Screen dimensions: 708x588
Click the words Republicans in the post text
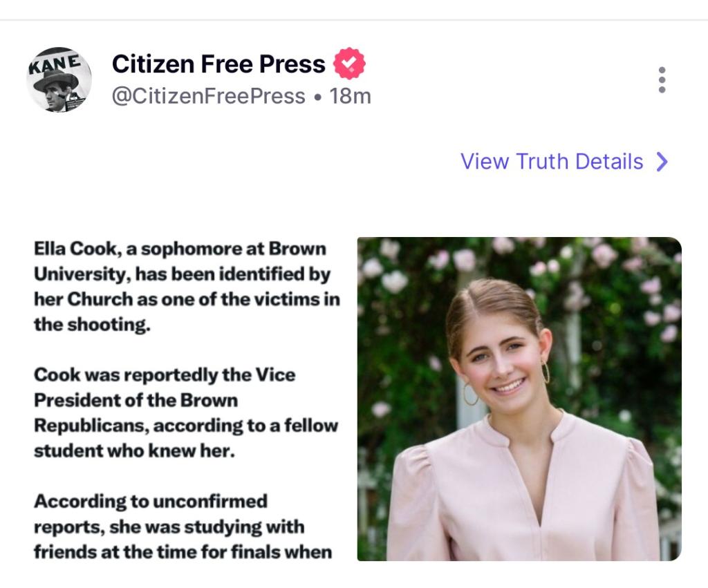[91, 426]
